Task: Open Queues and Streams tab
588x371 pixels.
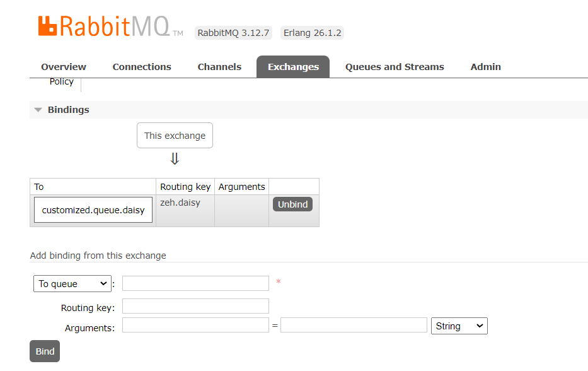Action: (395, 67)
